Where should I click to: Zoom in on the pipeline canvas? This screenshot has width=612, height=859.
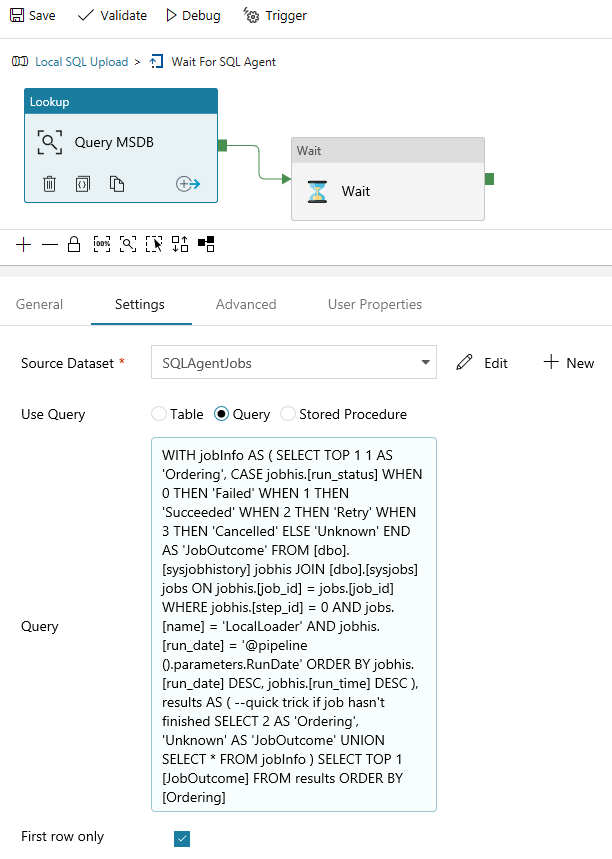(24, 244)
